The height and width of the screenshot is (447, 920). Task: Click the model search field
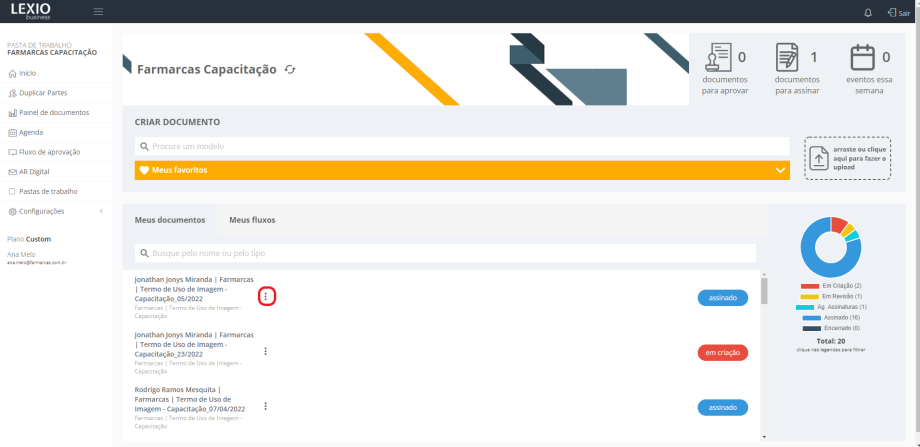(462, 146)
